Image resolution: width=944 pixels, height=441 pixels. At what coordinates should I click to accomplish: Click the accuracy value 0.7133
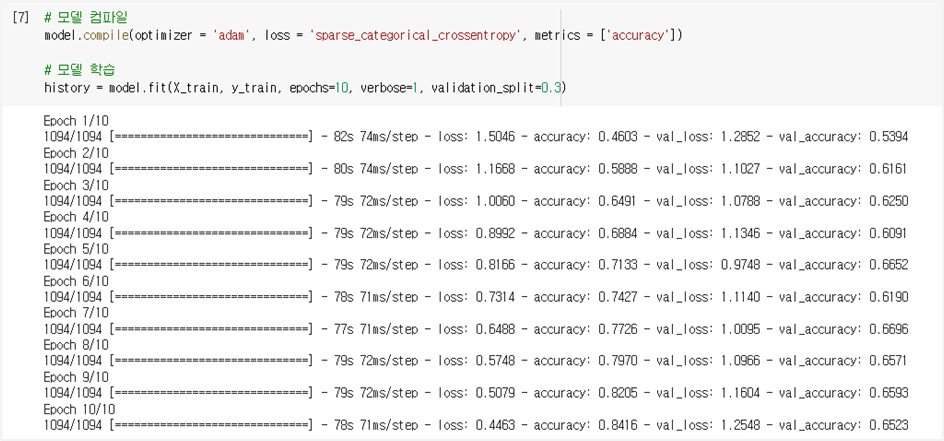(x=618, y=265)
